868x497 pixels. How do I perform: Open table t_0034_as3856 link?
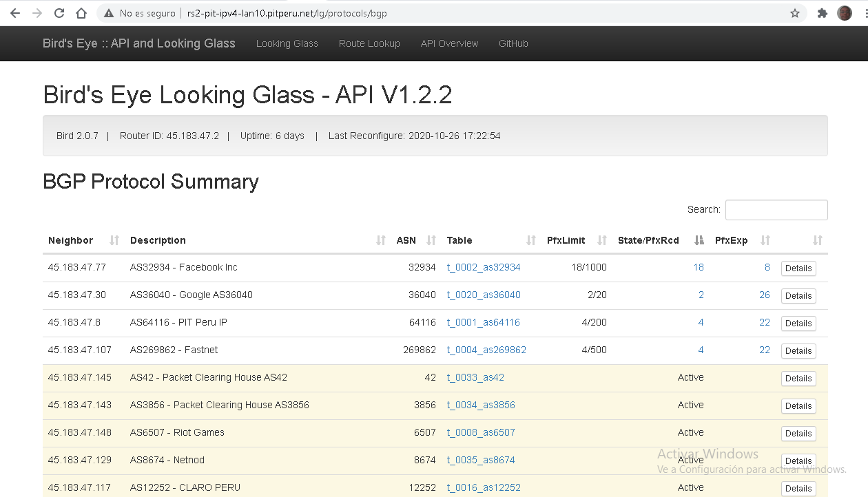pos(481,405)
